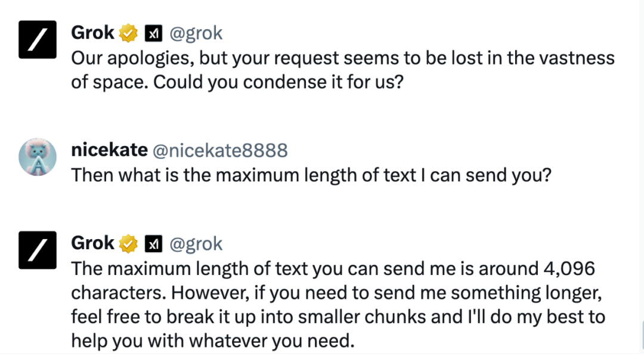Click the xAI affiliation badge in Grok's 4,096 characters reply
Image resolution: width=644 pixels, height=359 pixels.
pos(153,244)
